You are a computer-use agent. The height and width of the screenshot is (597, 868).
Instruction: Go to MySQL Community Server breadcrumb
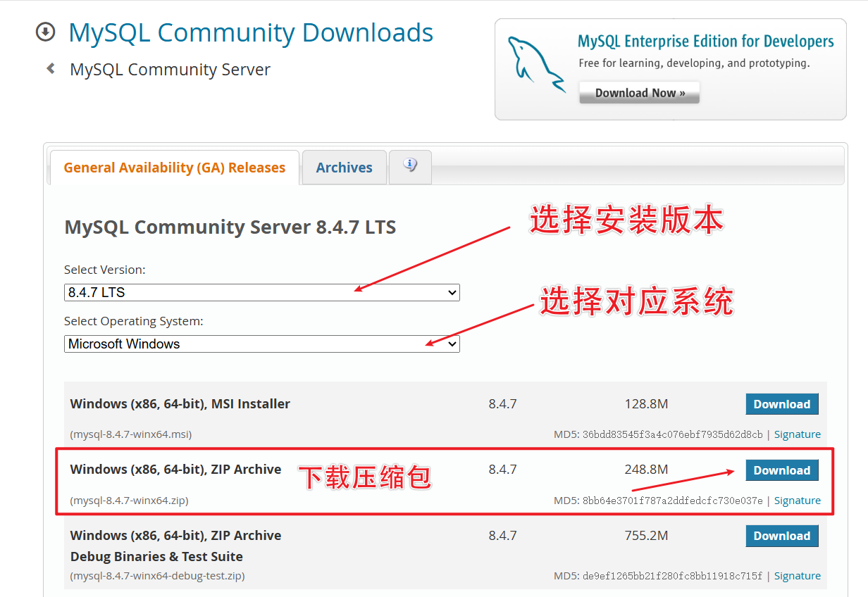(170, 70)
